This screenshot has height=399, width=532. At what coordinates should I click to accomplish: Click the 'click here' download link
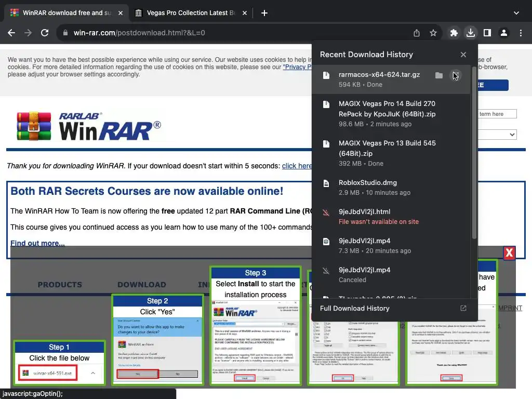click(297, 166)
